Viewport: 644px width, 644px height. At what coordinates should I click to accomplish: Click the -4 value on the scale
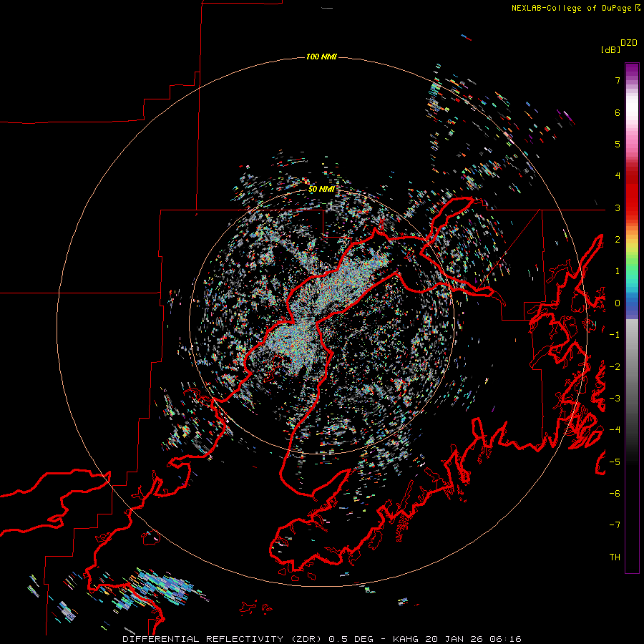615,430
